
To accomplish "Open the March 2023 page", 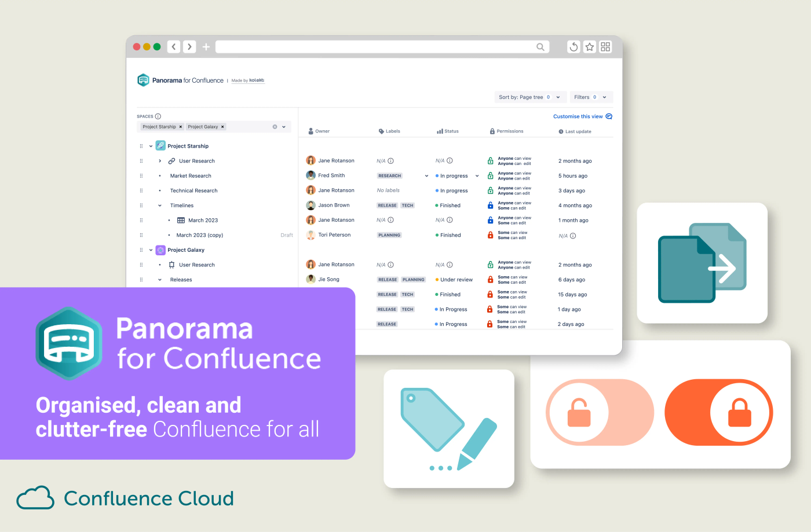I will tap(203, 221).
